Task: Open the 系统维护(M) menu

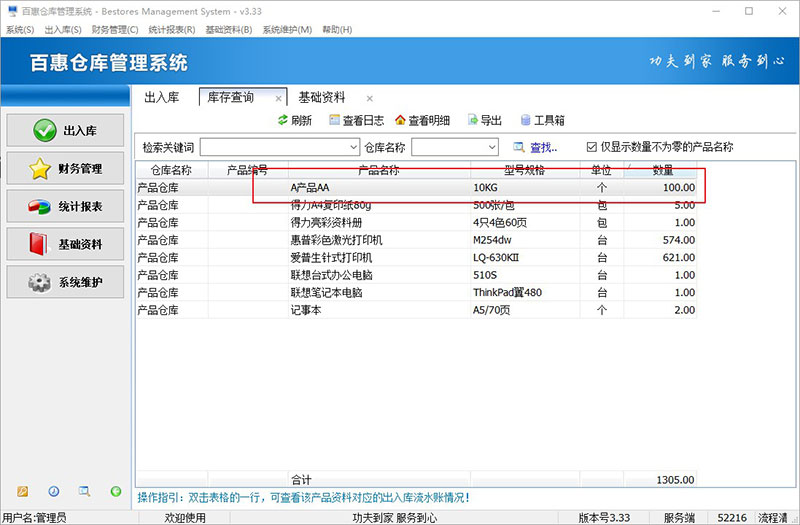Action: 287,30
